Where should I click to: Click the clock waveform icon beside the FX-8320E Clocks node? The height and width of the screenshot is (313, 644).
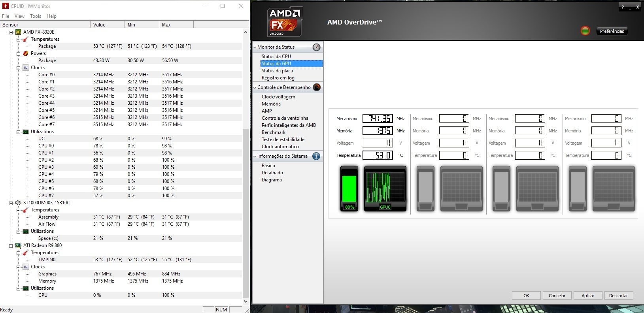click(26, 68)
